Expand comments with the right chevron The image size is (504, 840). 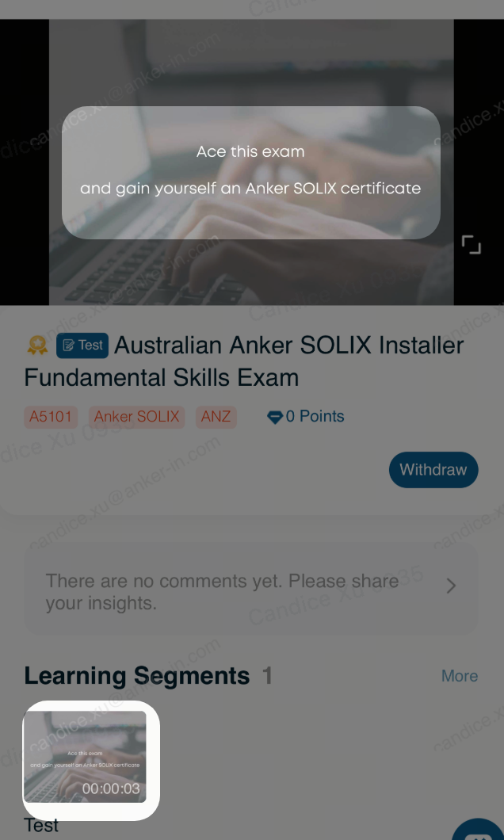click(451, 586)
